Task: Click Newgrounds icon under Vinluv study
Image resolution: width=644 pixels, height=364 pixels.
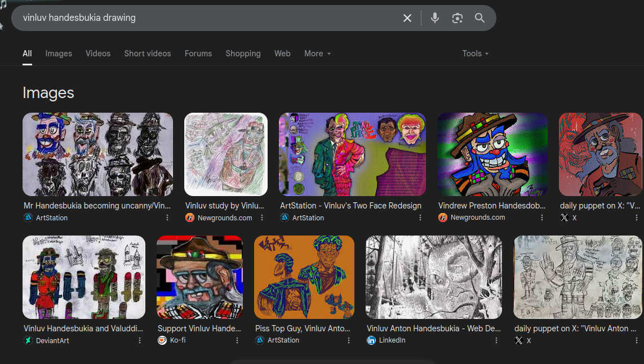Action: [x=190, y=217]
